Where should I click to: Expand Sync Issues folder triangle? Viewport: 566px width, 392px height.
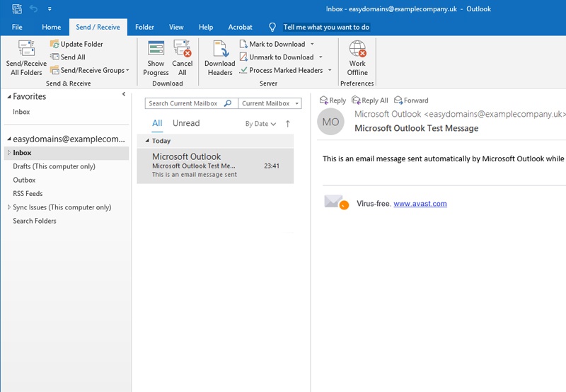click(x=9, y=207)
